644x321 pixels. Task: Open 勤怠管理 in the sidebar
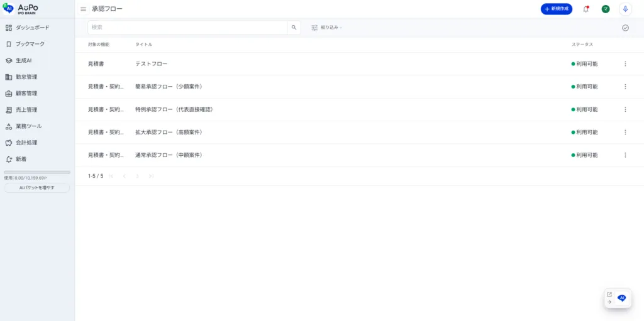[x=21, y=77]
